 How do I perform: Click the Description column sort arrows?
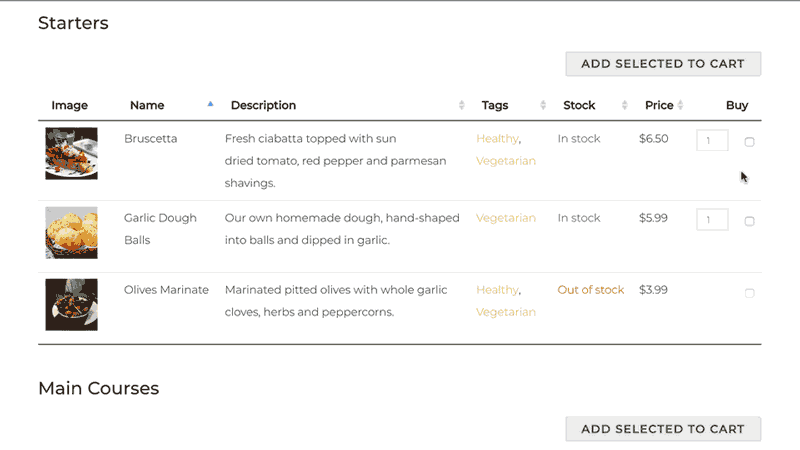tap(461, 105)
